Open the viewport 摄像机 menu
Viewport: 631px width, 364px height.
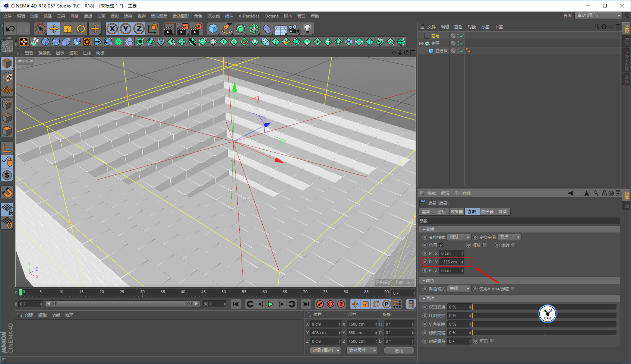point(44,53)
